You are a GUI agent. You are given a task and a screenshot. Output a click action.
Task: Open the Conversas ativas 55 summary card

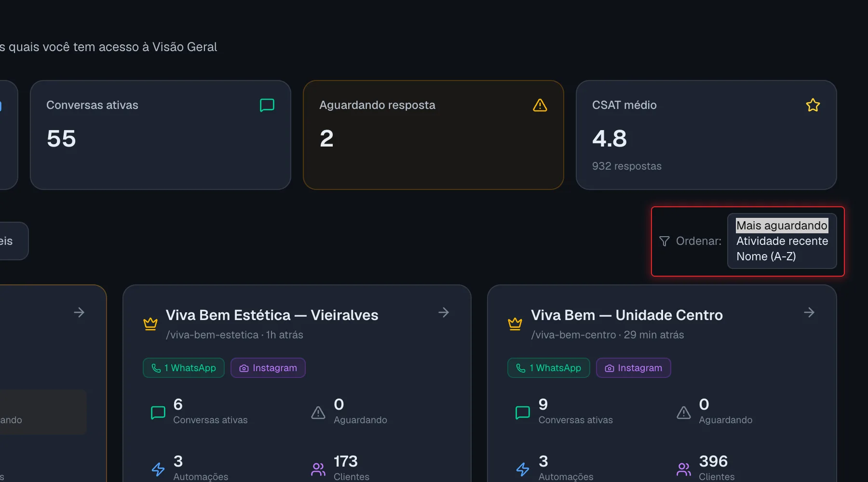point(161,135)
